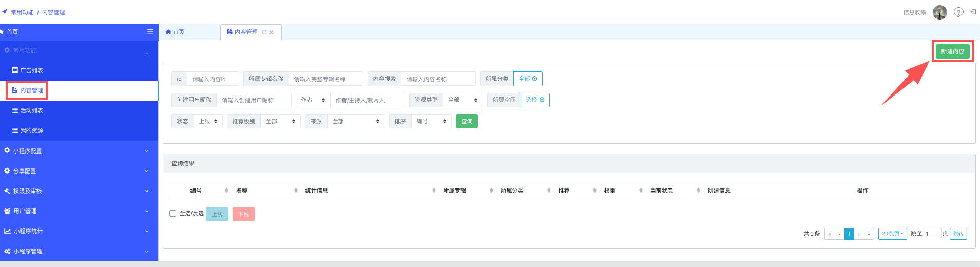Open the 所属空间 选择 selector
Screen dimensions: 980x267
[x=534, y=100]
